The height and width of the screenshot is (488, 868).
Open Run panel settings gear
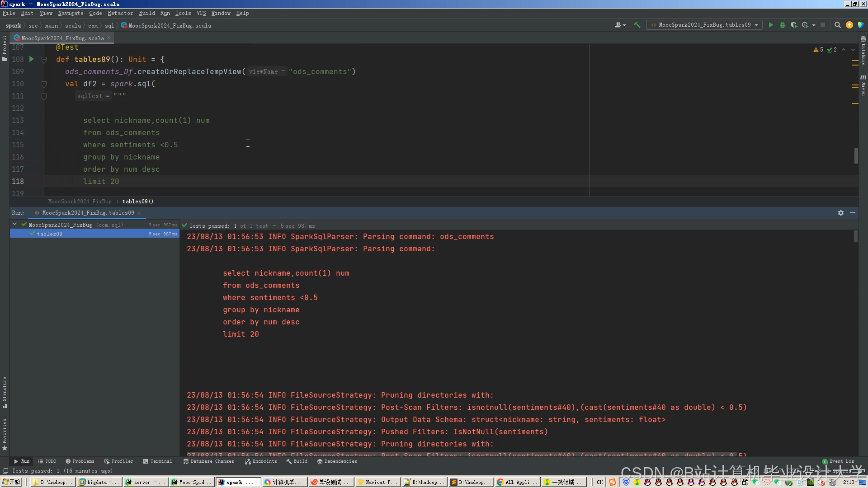pos(841,213)
